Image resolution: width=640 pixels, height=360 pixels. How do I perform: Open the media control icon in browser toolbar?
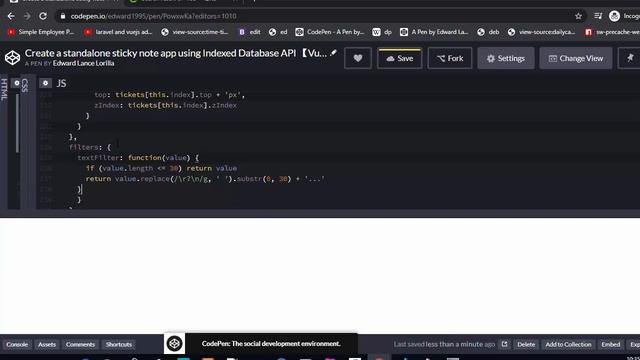click(x=598, y=16)
